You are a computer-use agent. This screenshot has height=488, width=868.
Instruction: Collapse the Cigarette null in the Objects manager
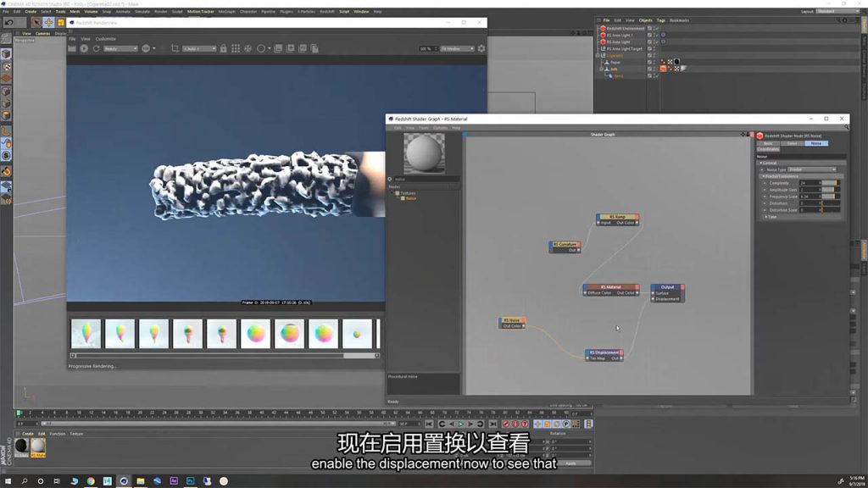(x=598, y=55)
